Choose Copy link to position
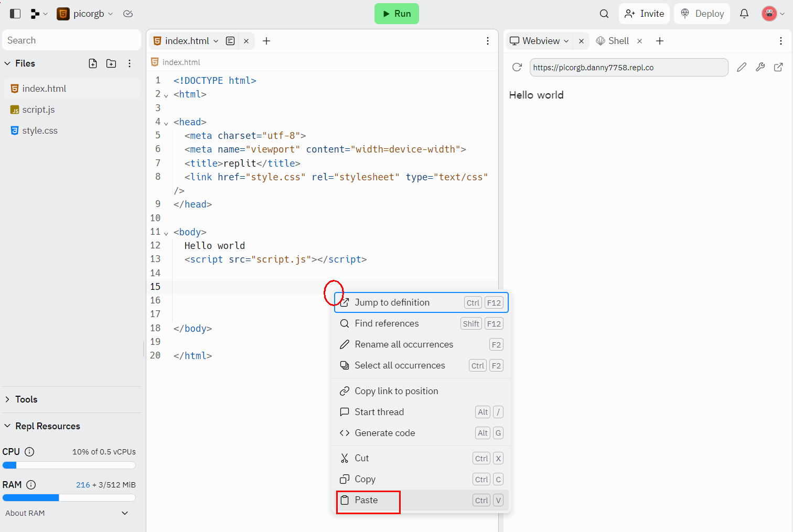This screenshot has width=793, height=532. [422, 391]
